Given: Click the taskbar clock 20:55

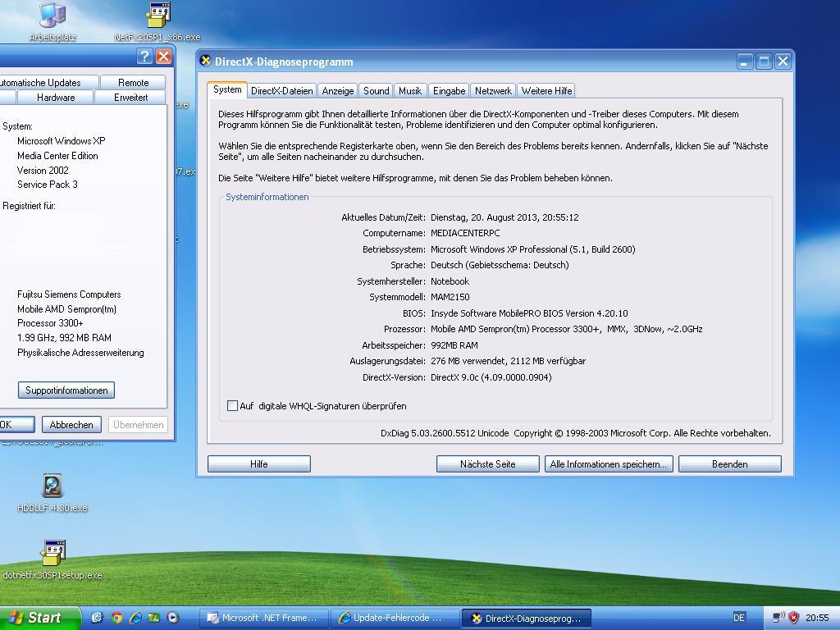Looking at the screenshot, I should [817, 618].
